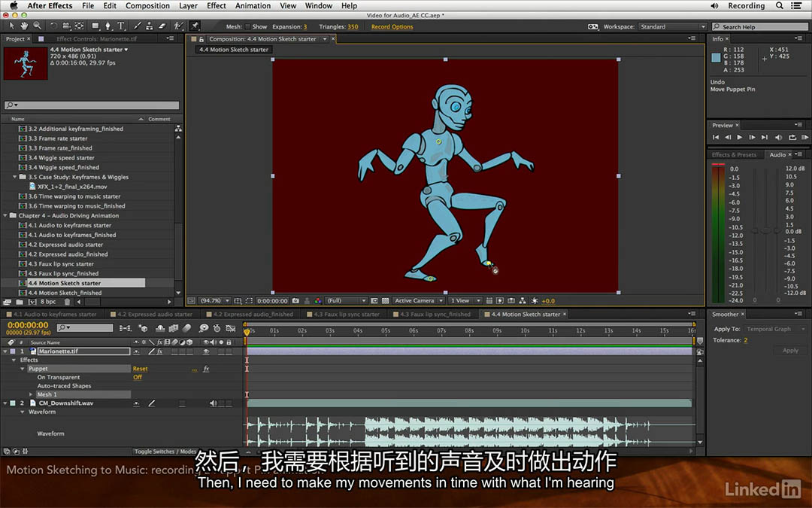Viewport: 812px width, 508px height.
Task: Mute audio in Preview panel
Action: [x=778, y=138]
